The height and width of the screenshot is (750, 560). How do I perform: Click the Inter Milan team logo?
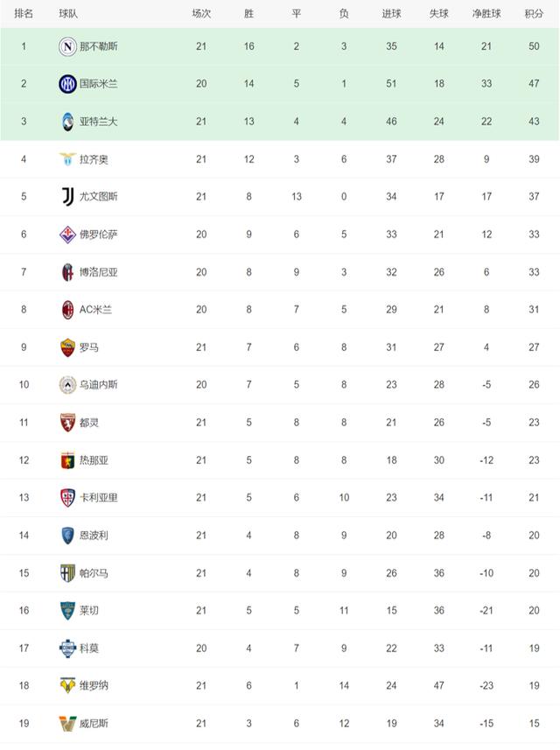67,84
